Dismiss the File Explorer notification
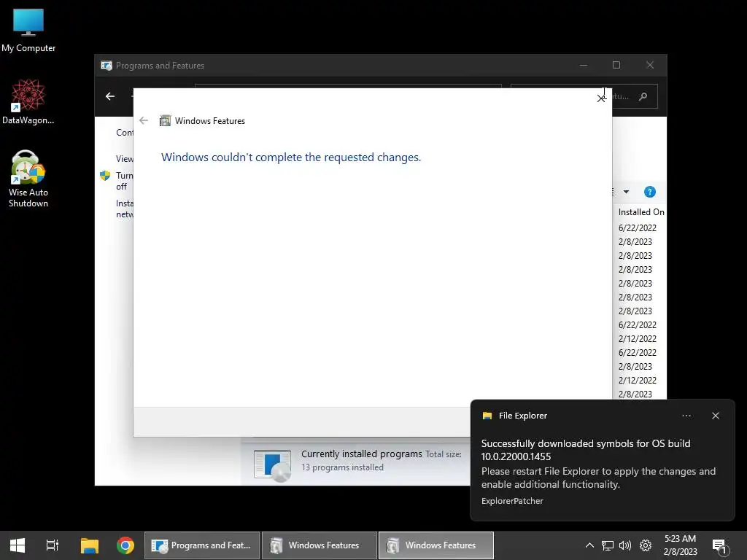Image resolution: width=747 pixels, height=560 pixels. 716,416
